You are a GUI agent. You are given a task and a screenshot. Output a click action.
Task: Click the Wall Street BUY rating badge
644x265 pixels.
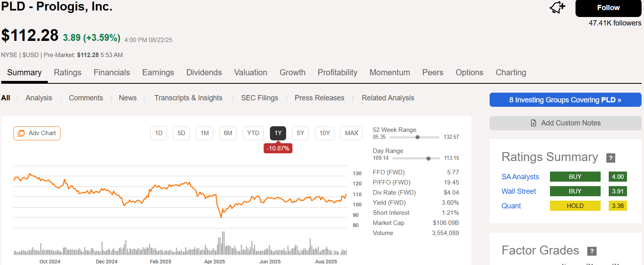pyautogui.click(x=575, y=191)
